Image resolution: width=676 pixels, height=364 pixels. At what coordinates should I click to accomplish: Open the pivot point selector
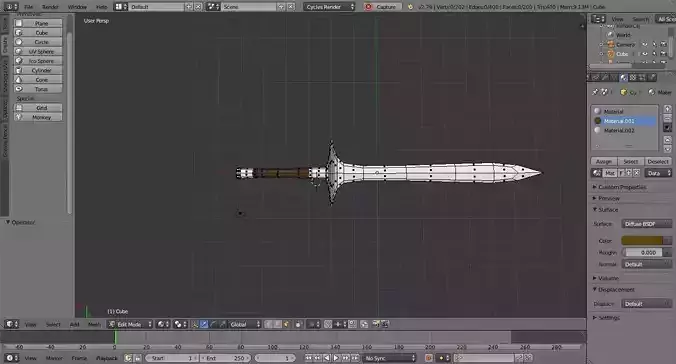(180, 324)
